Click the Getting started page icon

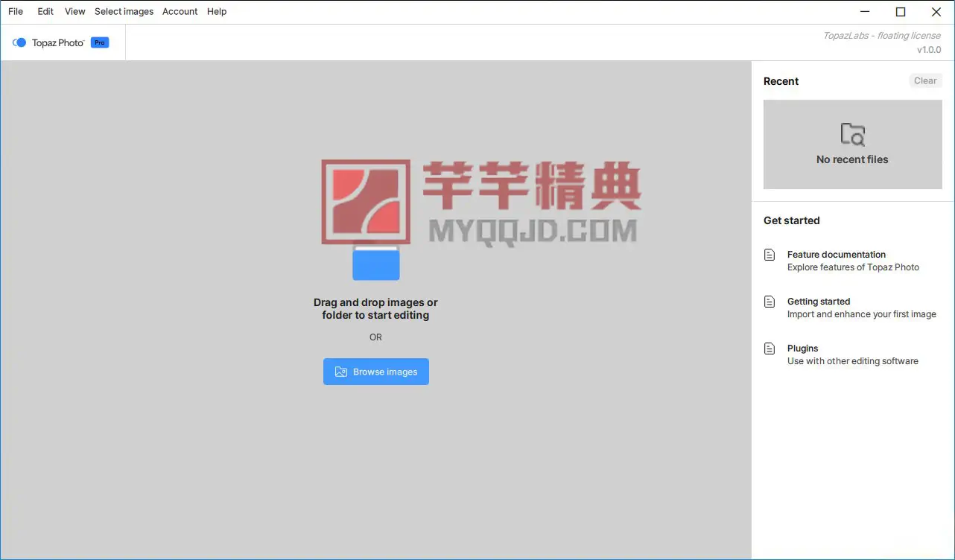coord(770,302)
